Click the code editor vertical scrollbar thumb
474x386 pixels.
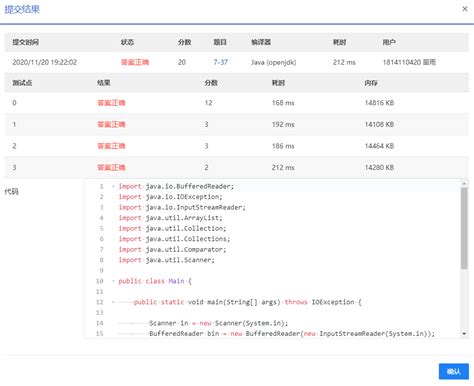464,228
